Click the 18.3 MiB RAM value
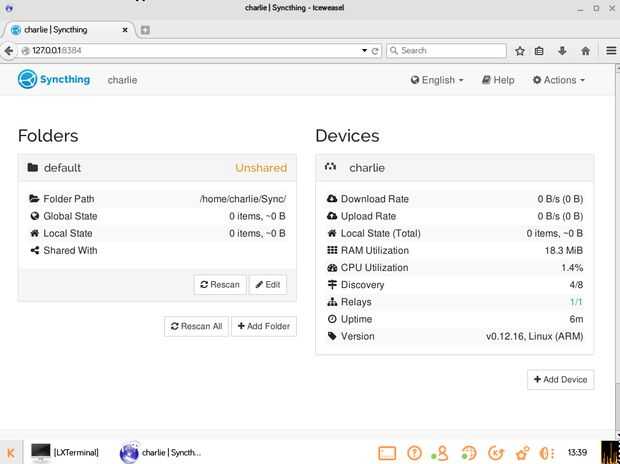 [x=564, y=250]
